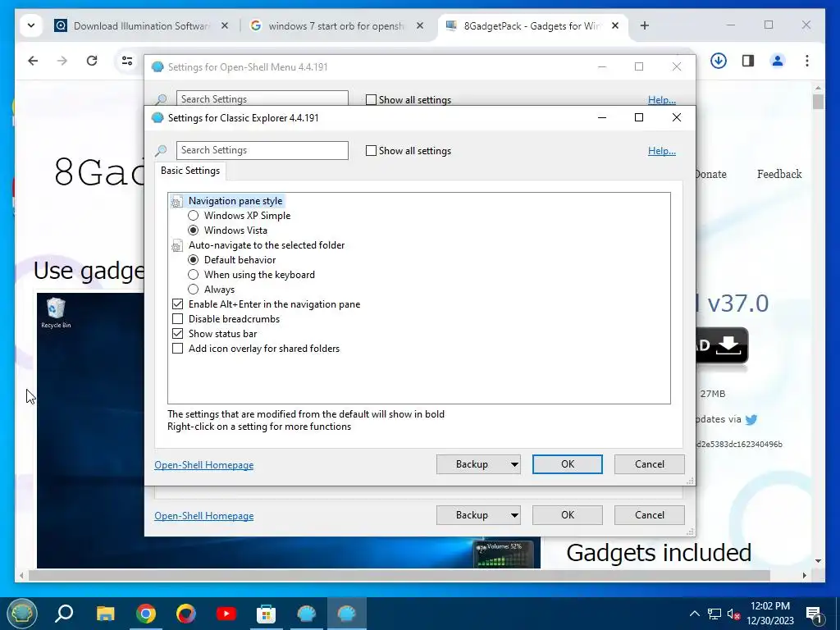This screenshot has height=630, width=840.
Task: Select Windows Vista navigation style
Action: tap(194, 231)
